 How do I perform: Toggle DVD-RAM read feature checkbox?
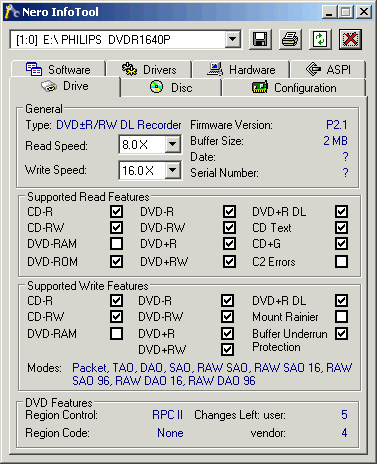pos(116,244)
